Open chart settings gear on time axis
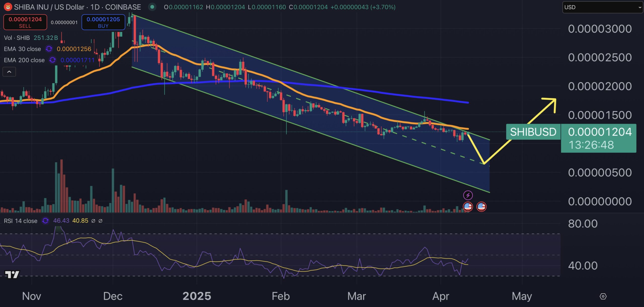644x307 pixels. tap(603, 296)
